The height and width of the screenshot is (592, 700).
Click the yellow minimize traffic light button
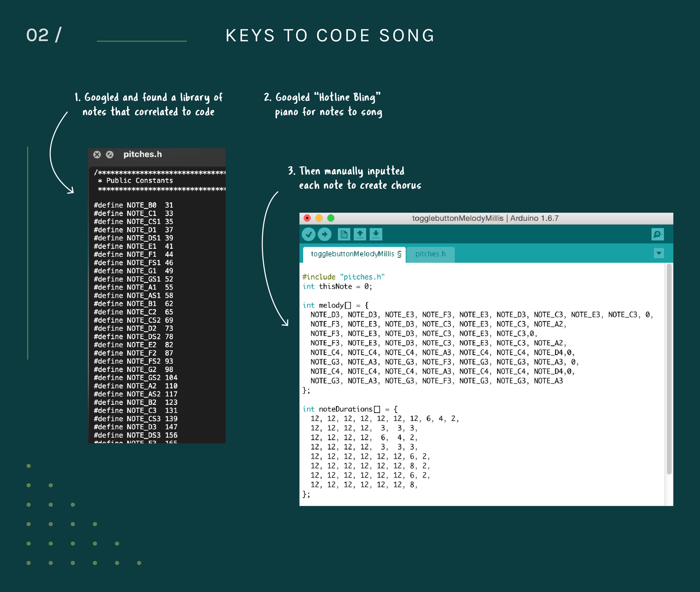(x=319, y=217)
